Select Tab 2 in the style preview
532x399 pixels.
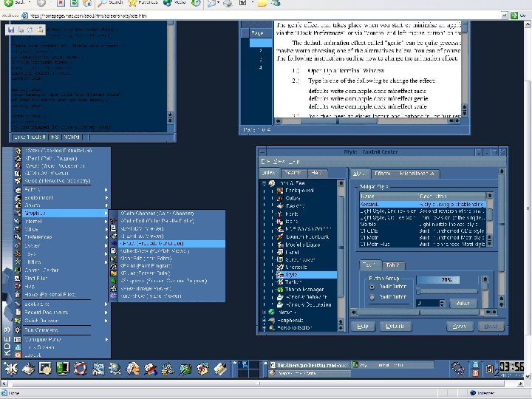pyautogui.click(x=392, y=265)
